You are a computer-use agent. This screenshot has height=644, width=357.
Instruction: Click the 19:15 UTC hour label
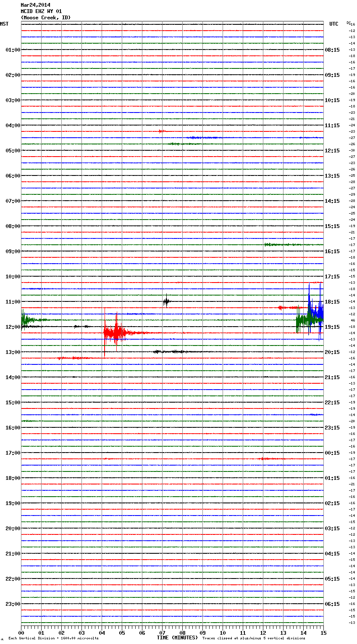point(332,327)
